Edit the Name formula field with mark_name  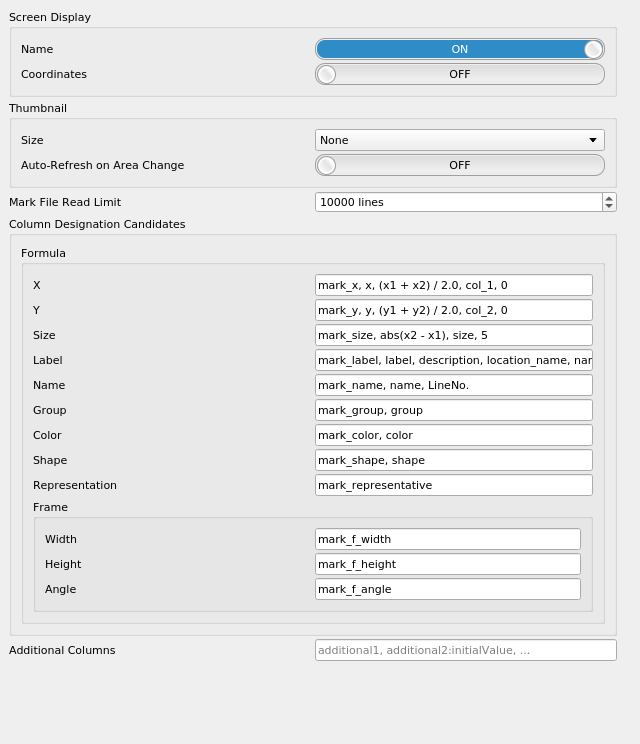click(x=454, y=385)
